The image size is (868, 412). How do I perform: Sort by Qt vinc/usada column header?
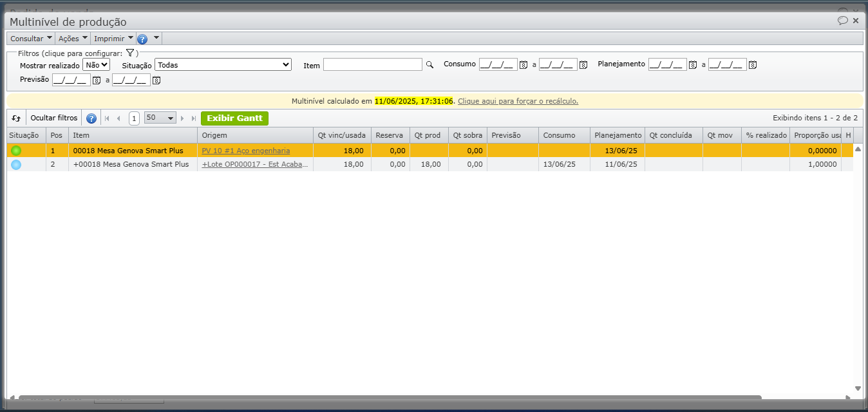point(342,135)
